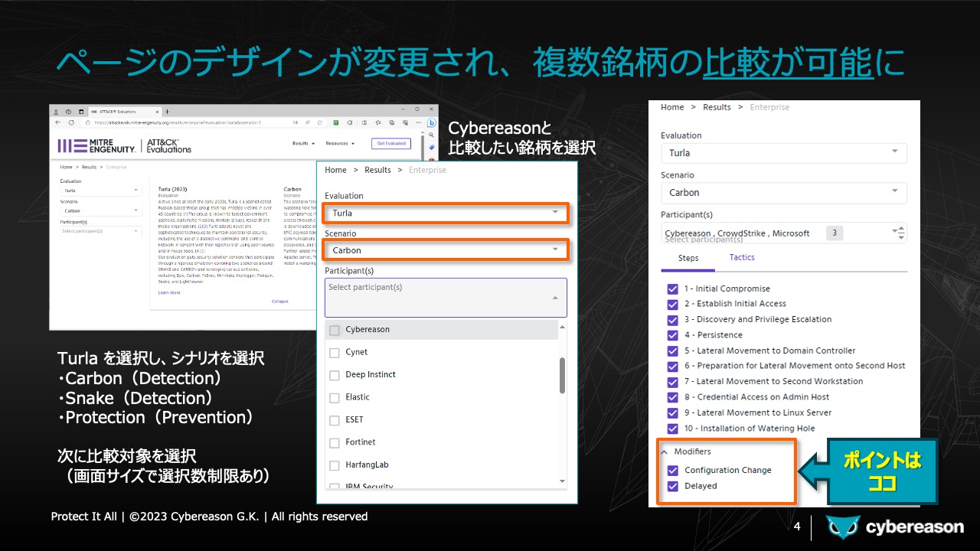The width and height of the screenshot is (980, 551).
Task: Uncheck step 10 - Installation of Watering Hole
Action: tap(673, 429)
